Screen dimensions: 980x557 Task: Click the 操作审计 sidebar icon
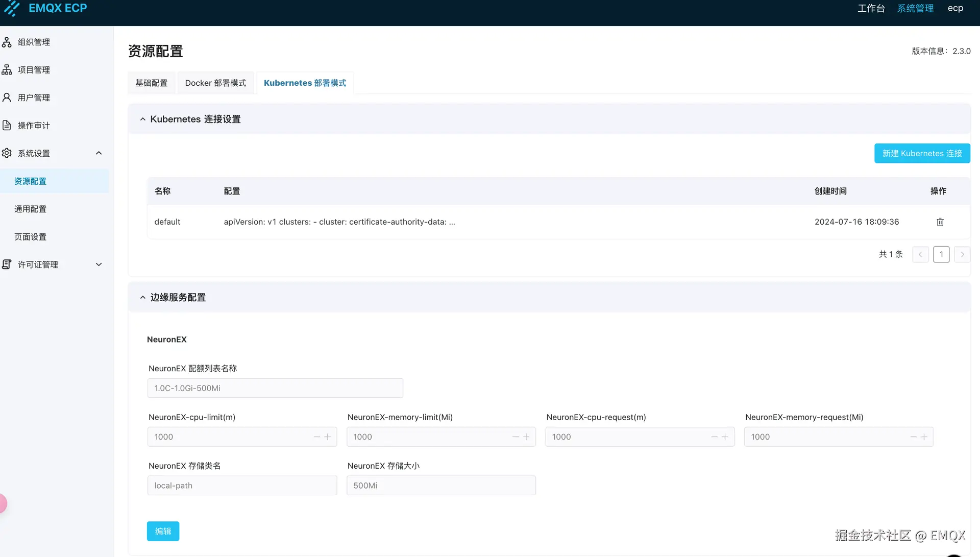[x=7, y=125]
